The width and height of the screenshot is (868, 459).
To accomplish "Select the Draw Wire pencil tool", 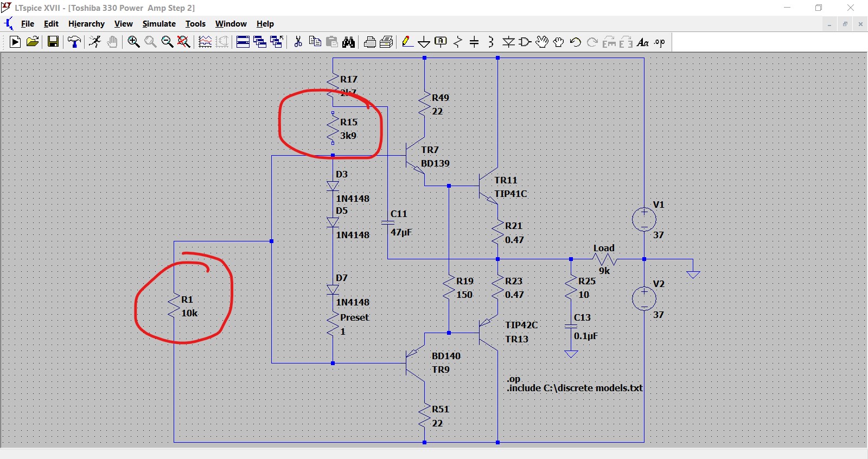I will click(x=407, y=42).
